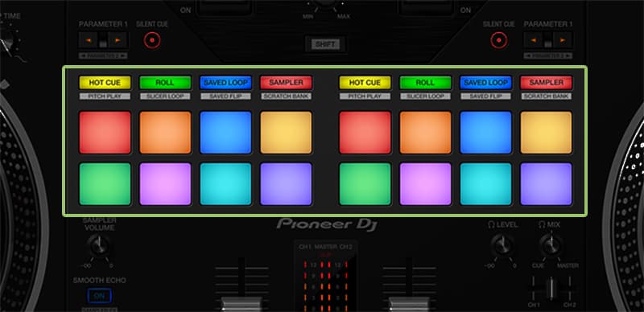Select ROLL mode on the right deck
Image resolution: width=644 pixels, height=312 pixels.
pos(426,83)
